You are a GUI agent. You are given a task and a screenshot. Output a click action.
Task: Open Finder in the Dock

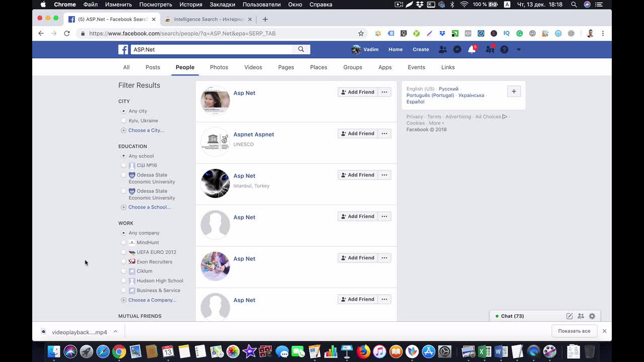(x=54, y=351)
